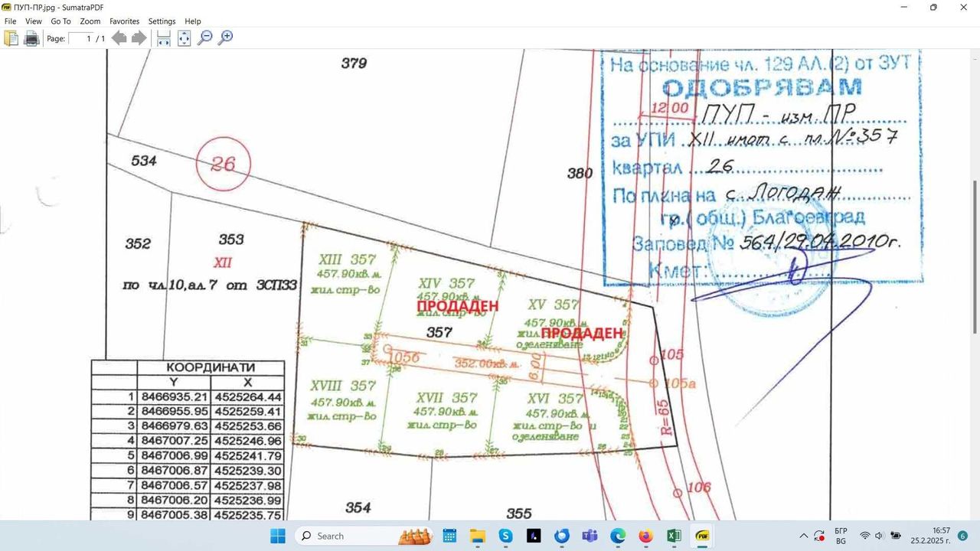This screenshot has height=551, width=980.
Task: Click parcel label XVIII 357
Action: (x=342, y=386)
